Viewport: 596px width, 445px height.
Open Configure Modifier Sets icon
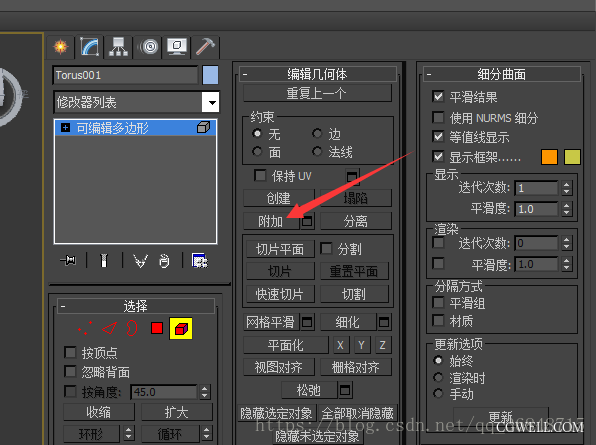[199, 261]
